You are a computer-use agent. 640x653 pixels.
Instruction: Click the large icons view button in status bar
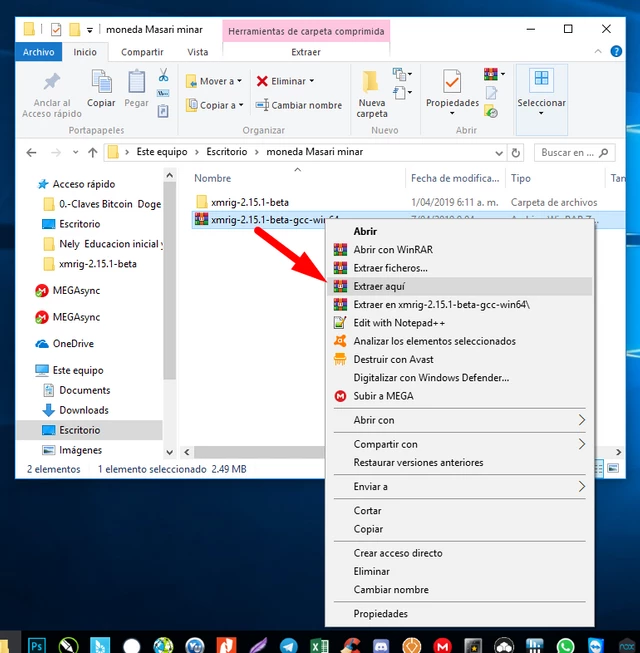pos(613,469)
